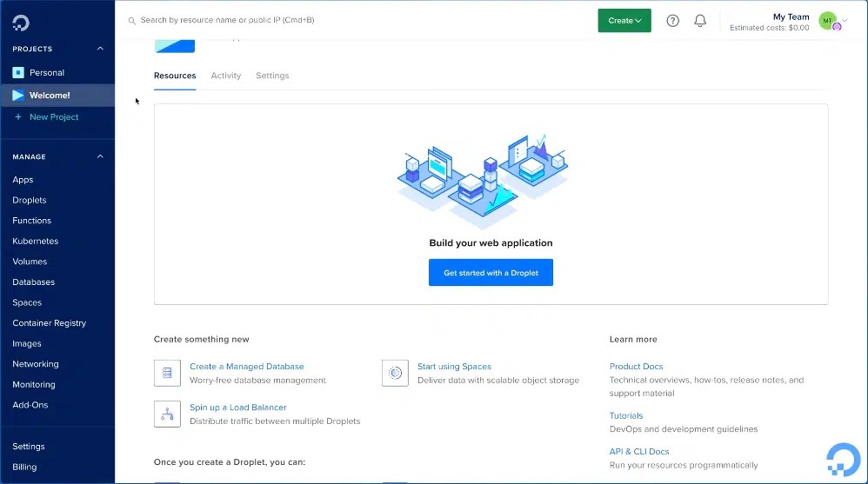
Task: Open Billing in the sidebar
Action: (24, 467)
